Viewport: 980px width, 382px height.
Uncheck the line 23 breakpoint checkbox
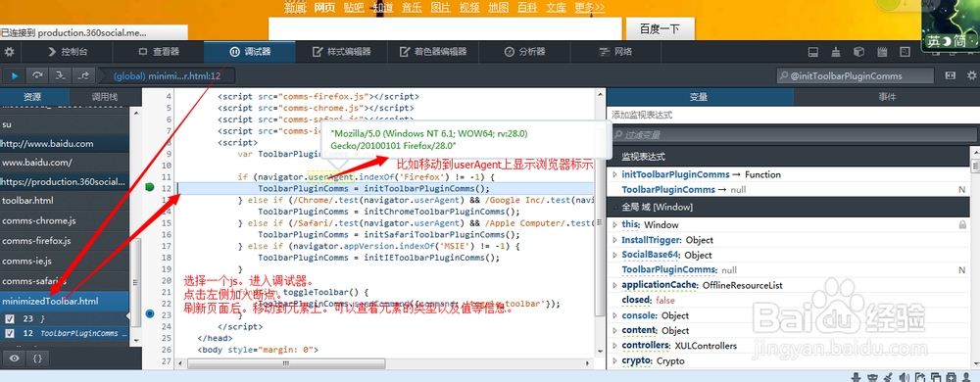coord(10,318)
